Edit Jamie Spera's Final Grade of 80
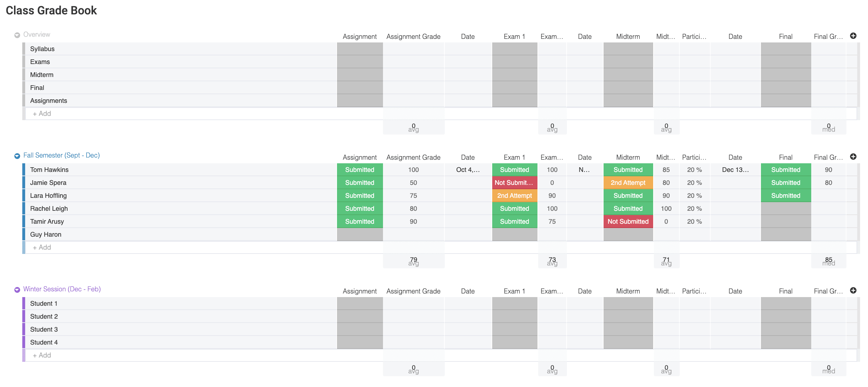The height and width of the screenshot is (387, 868). (828, 183)
